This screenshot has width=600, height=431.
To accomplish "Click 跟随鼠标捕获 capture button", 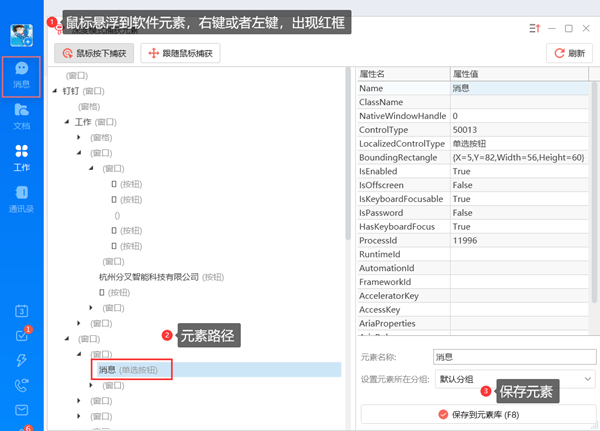I will click(x=180, y=53).
